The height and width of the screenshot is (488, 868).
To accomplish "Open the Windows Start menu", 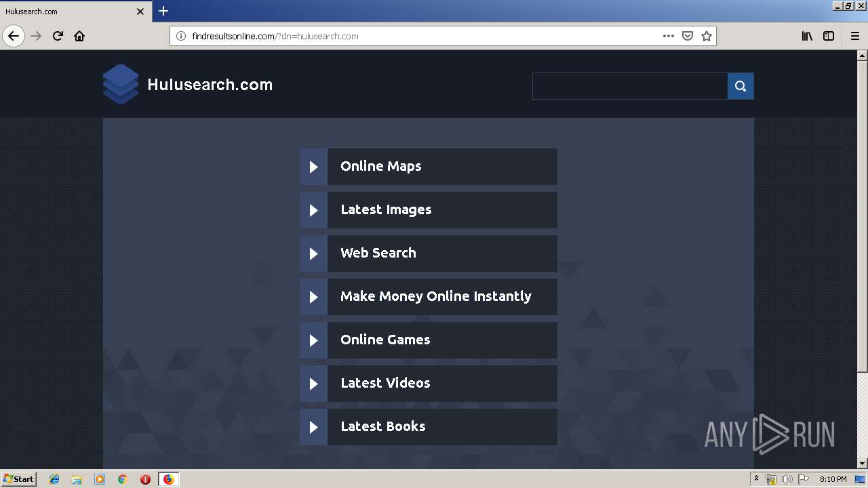I will tap(18, 479).
